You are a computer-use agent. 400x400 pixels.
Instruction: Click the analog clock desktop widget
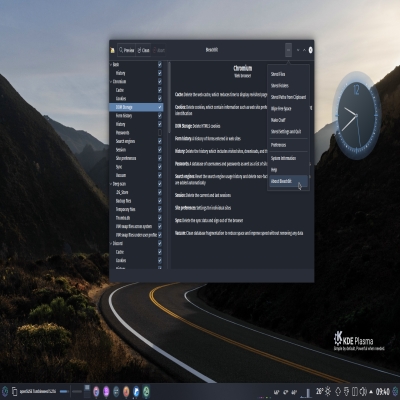tap(356, 116)
